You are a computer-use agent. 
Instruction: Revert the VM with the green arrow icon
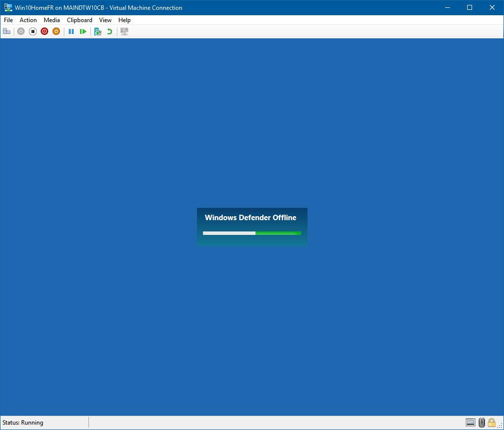pyautogui.click(x=110, y=31)
